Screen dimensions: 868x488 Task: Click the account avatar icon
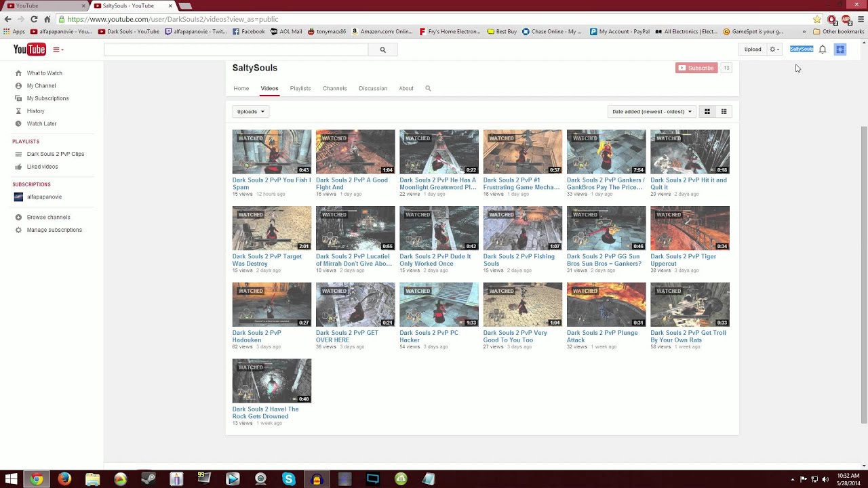point(840,49)
